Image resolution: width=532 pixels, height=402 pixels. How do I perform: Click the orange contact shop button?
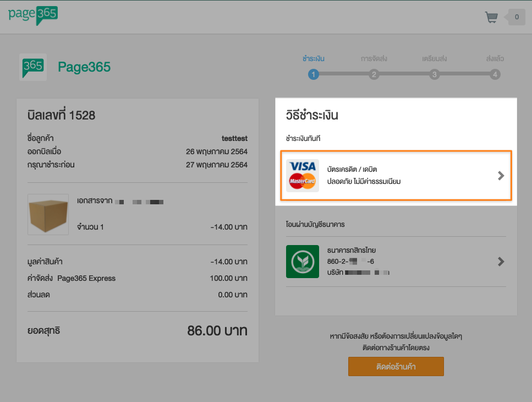pyautogui.click(x=396, y=366)
